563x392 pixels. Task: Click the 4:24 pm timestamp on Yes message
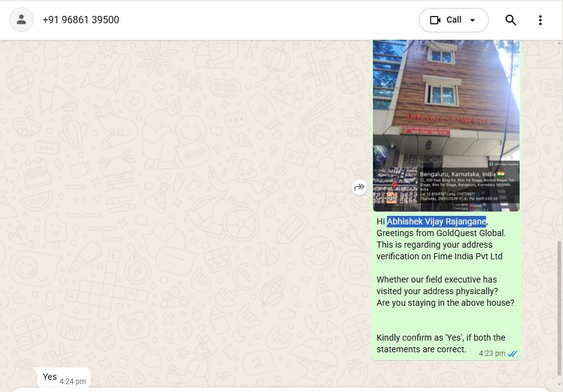click(73, 381)
